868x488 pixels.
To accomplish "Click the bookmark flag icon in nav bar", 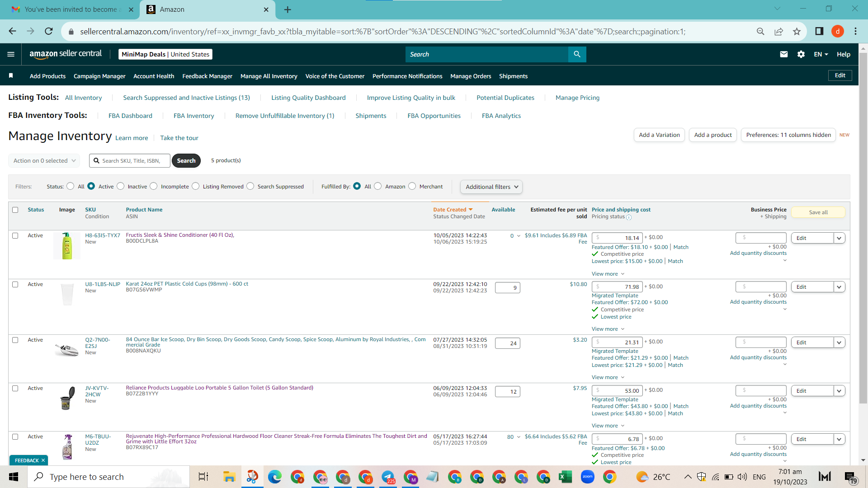I will 11,76.
